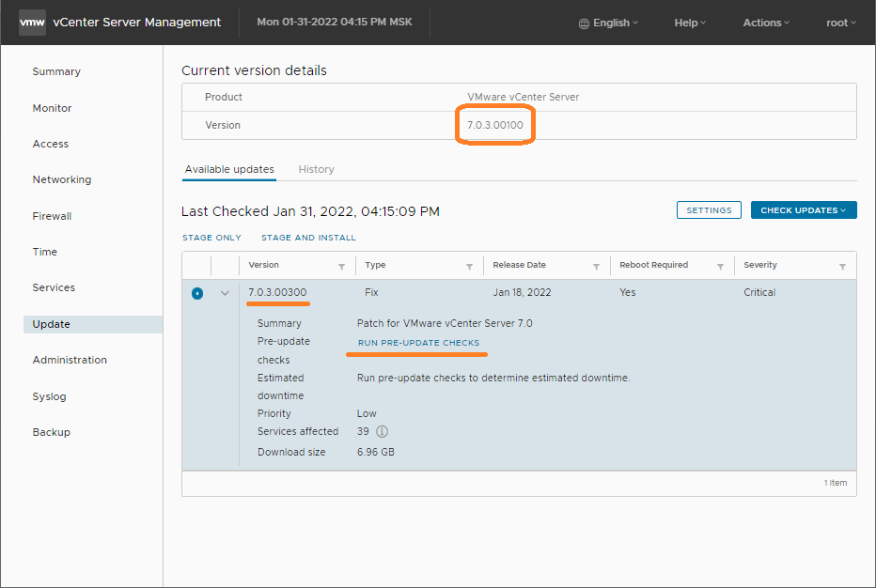The width and height of the screenshot is (876, 588).
Task: Go to Access in sidebar
Action: (x=50, y=144)
